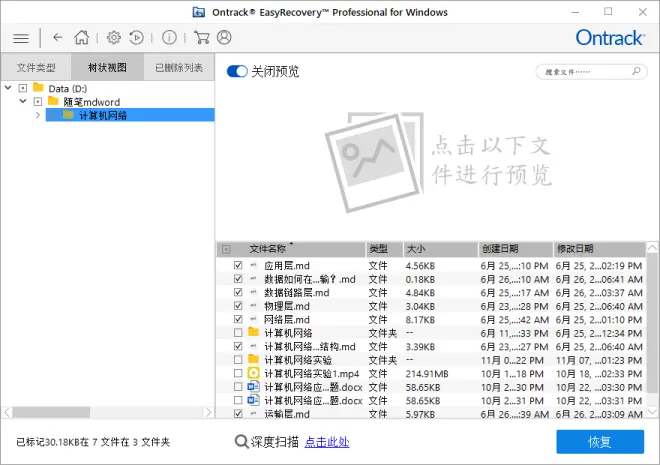The height and width of the screenshot is (465, 660).
Task: Switch to the 文件类型 tab
Action: 36,67
